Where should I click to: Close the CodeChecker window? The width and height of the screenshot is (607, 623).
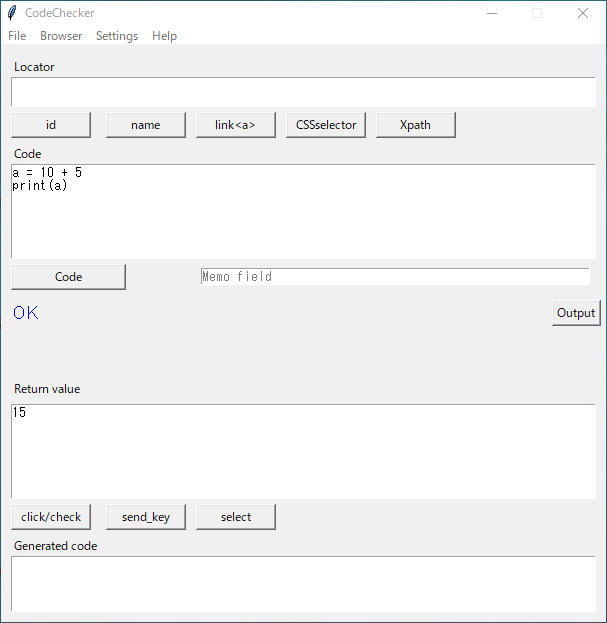[x=583, y=13]
